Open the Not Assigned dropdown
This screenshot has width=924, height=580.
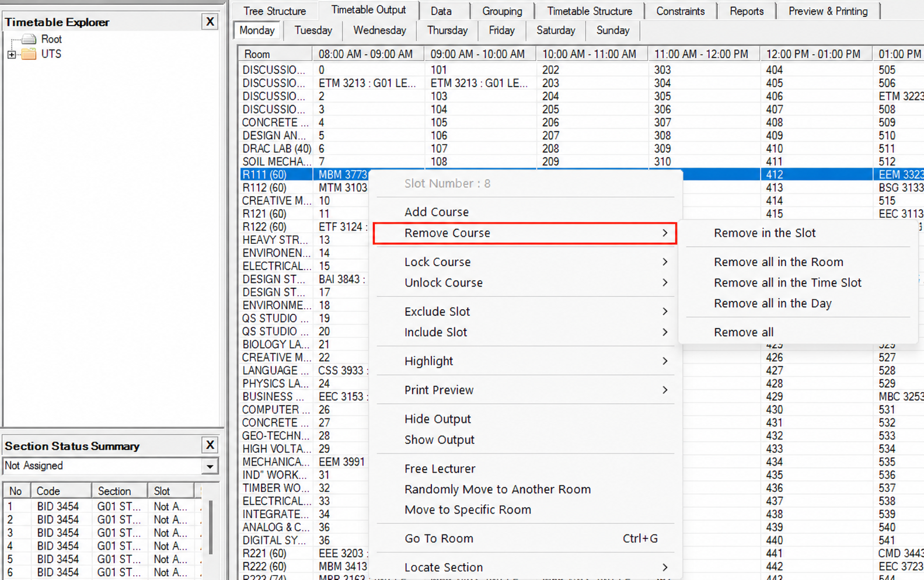pos(210,466)
